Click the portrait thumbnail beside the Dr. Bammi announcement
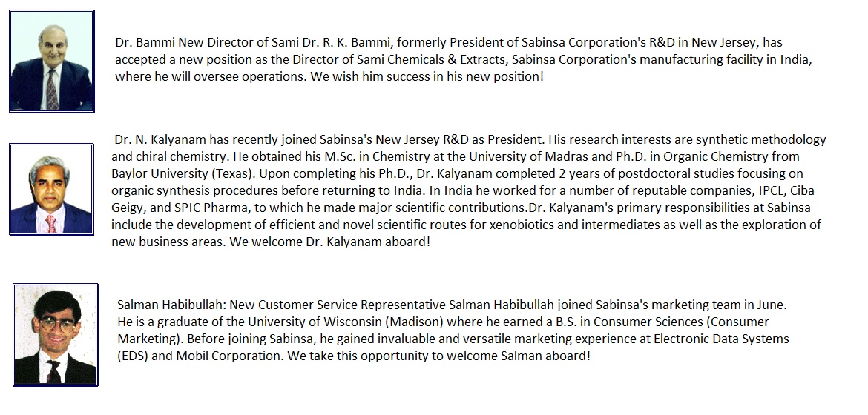Image resolution: width=868 pixels, height=415 pixels. 51,62
